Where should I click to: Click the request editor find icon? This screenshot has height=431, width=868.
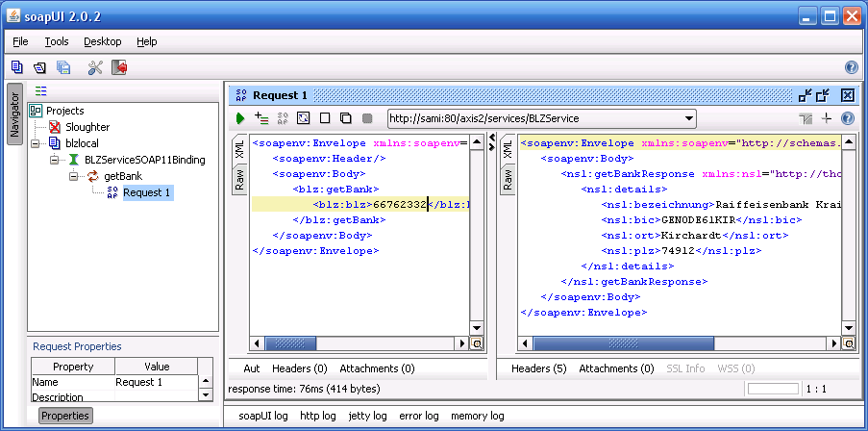tap(476, 343)
